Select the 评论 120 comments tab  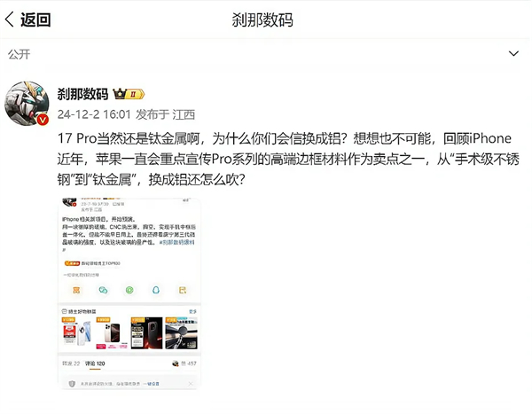[95, 363]
